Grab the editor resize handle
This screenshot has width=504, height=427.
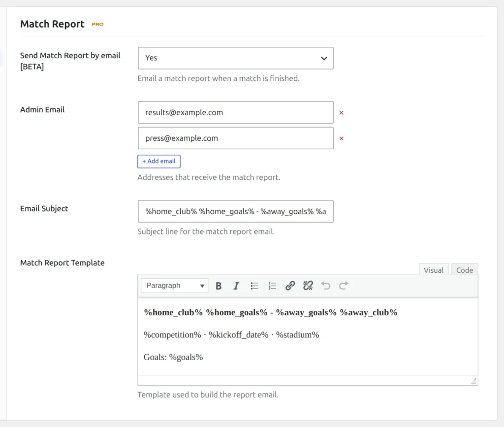474,381
